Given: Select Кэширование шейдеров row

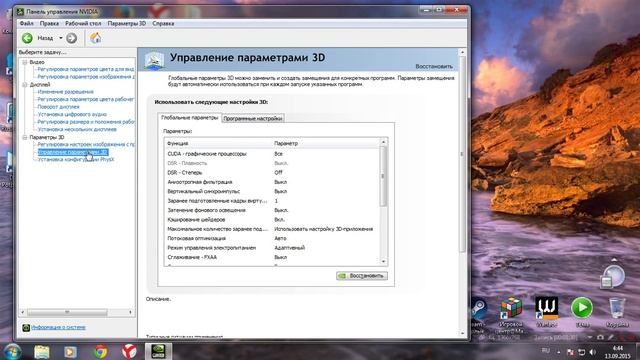Looking at the screenshot, I should (x=271, y=220).
